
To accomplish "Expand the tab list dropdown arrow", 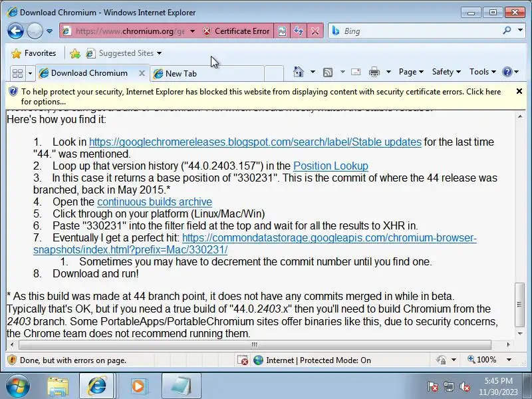I will pyautogui.click(x=30, y=73).
